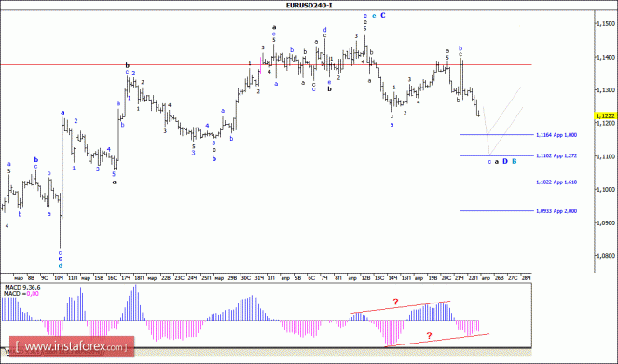Click the cyan B wave label near 1.1102
The height and width of the screenshot is (364, 618).
click(514, 161)
